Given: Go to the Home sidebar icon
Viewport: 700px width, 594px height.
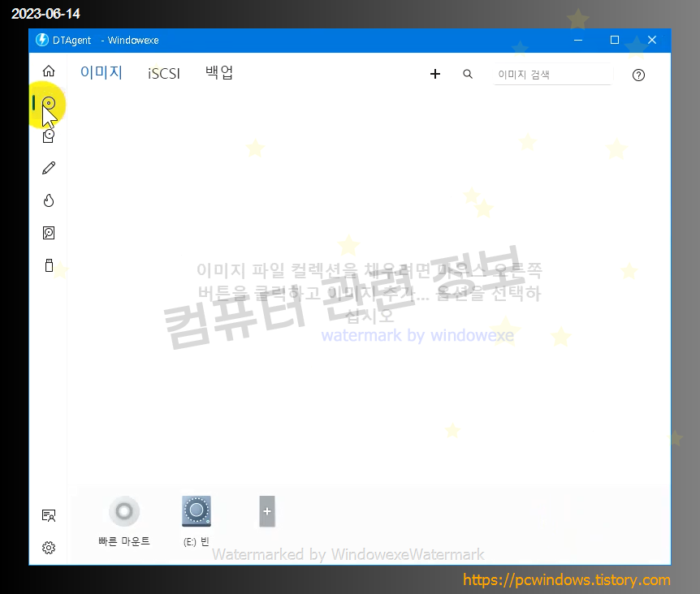Looking at the screenshot, I should (49, 71).
